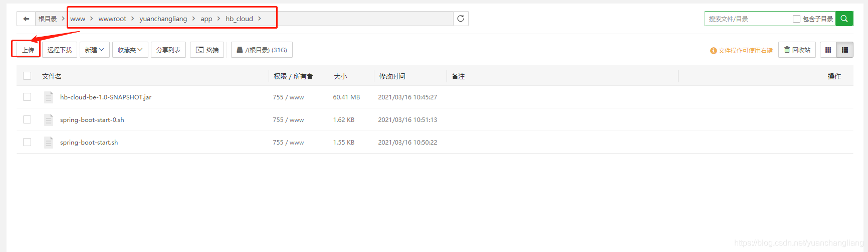Open file spring-boot-start.sh
The height and width of the screenshot is (252, 868).
[x=89, y=142]
